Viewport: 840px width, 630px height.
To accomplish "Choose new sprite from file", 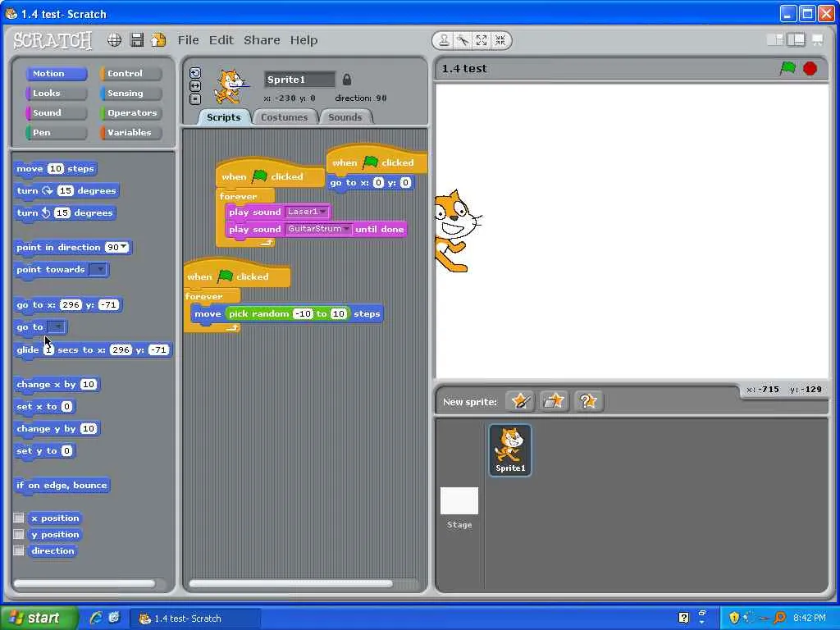I will (554, 400).
